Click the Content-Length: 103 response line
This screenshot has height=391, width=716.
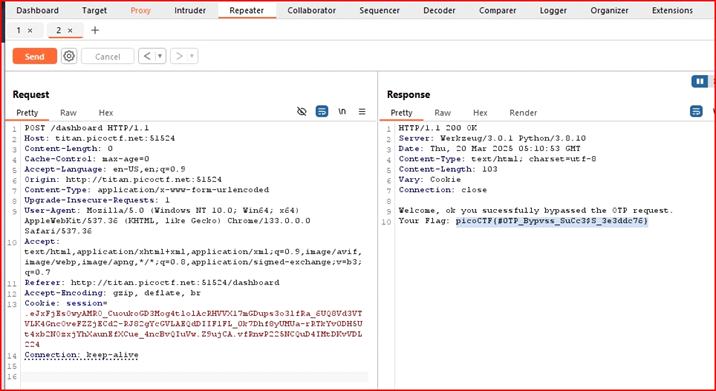coord(448,169)
